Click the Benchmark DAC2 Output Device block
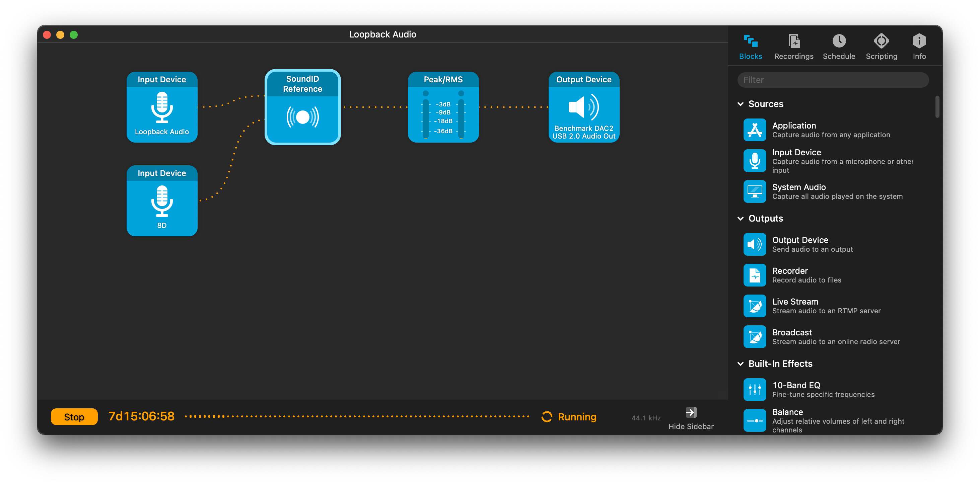This screenshot has height=484, width=980. point(583,107)
